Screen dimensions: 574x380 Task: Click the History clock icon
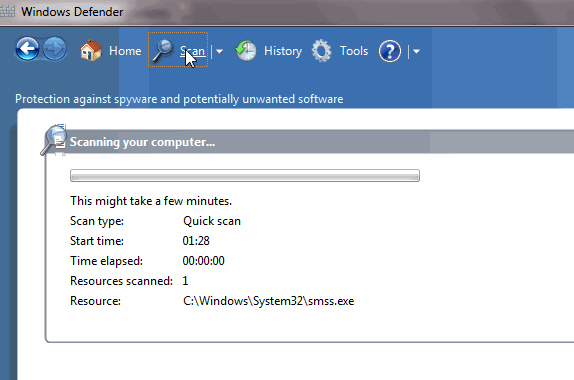(x=246, y=51)
